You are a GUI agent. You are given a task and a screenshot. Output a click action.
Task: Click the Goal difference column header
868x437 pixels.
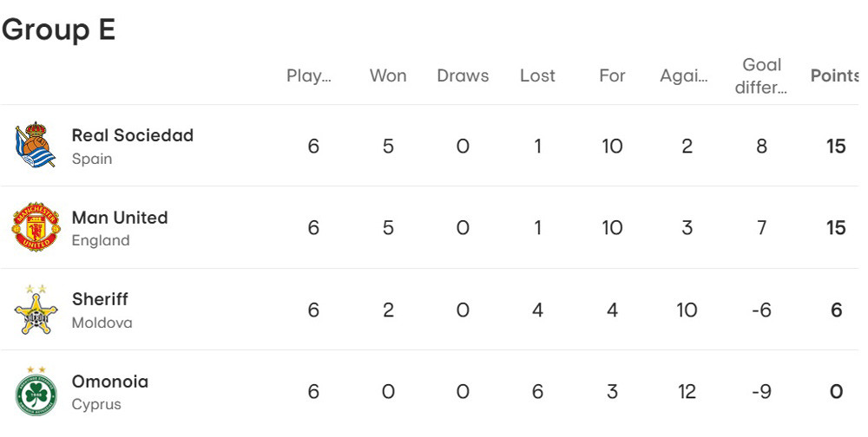coord(761,75)
